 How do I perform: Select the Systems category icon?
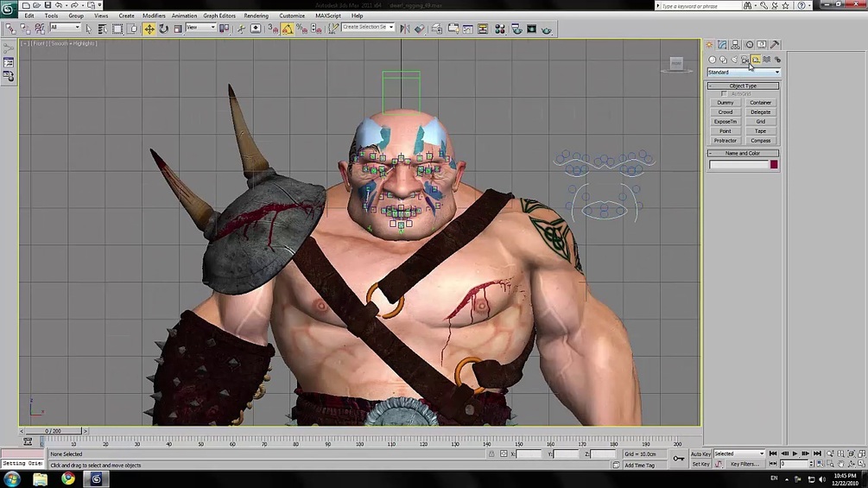coord(777,60)
